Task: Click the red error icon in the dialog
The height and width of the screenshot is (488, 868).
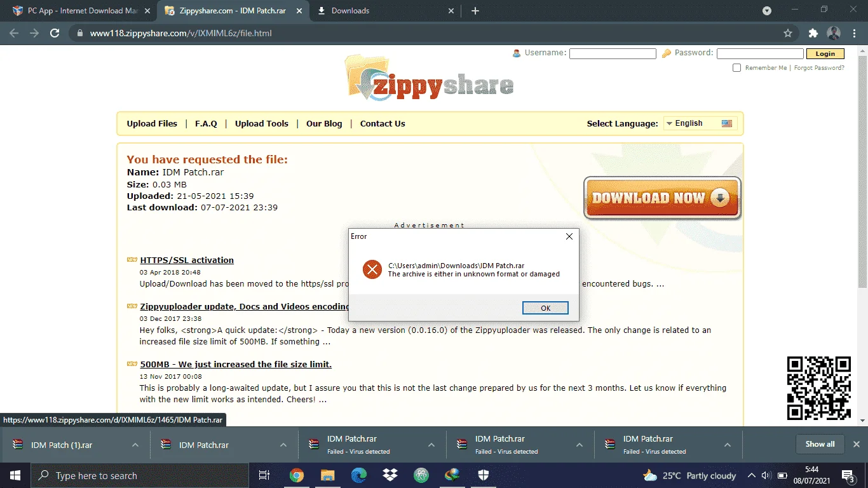Action: (372, 269)
